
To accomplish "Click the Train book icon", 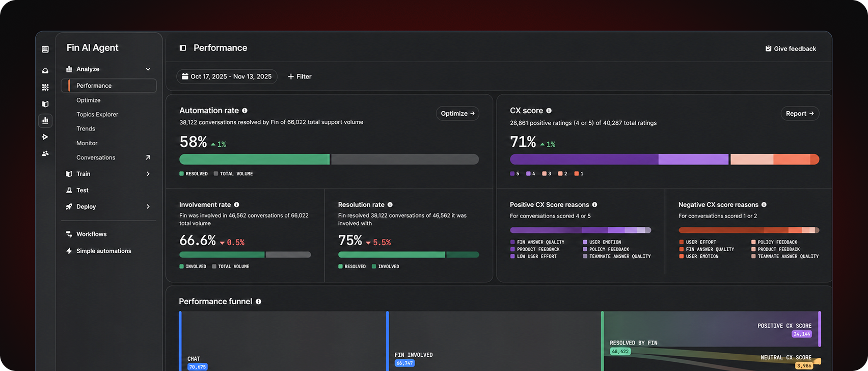I will [x=69, y=174].
